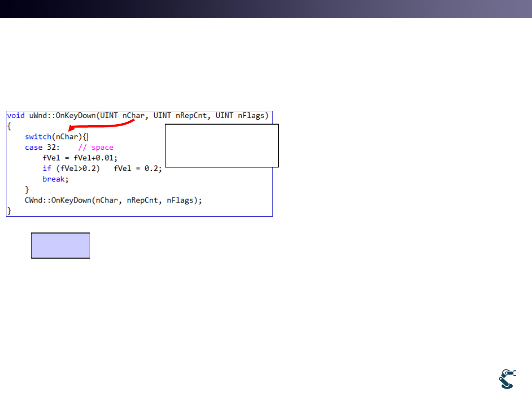
Task: Click nFlags in the function signature
Action: click(251, 115)
